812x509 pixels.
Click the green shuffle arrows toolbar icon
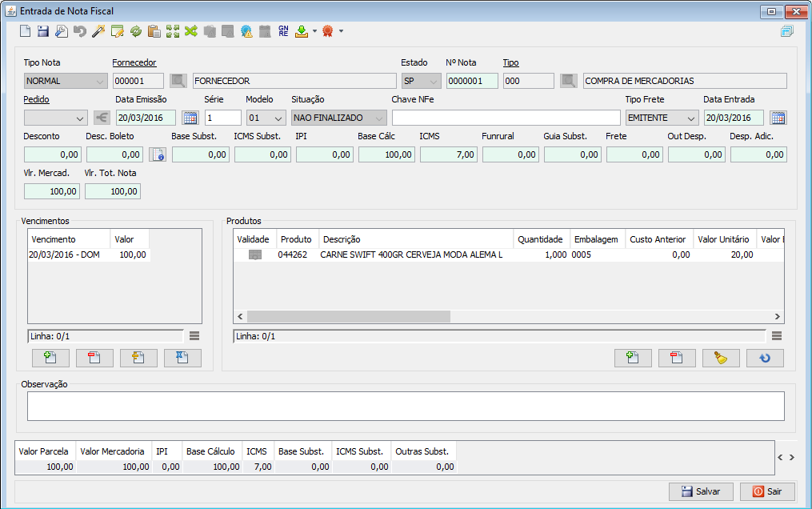[190, 31]
